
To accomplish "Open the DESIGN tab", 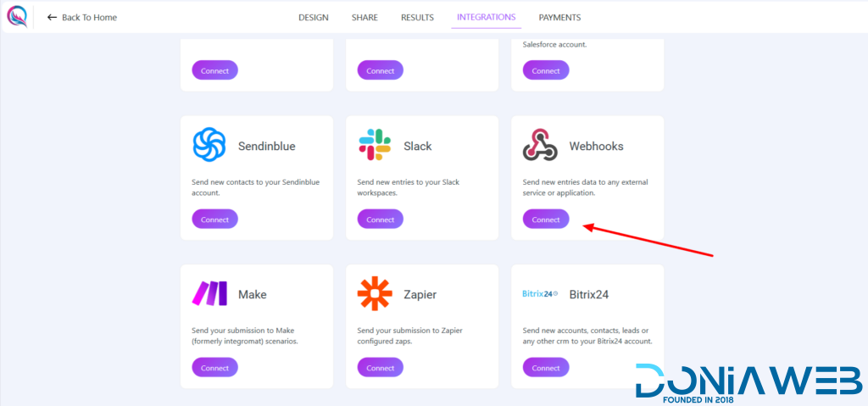I will pos(314,17).
